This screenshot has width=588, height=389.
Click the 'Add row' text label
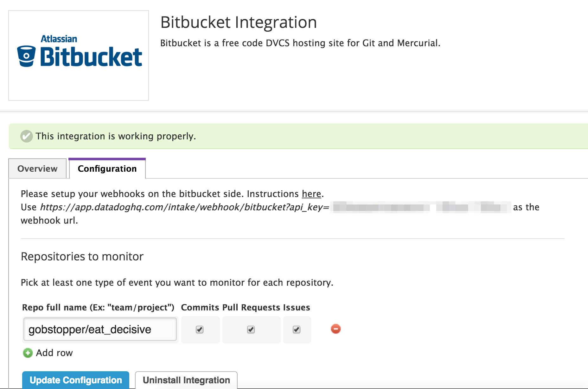pos(54,353)
